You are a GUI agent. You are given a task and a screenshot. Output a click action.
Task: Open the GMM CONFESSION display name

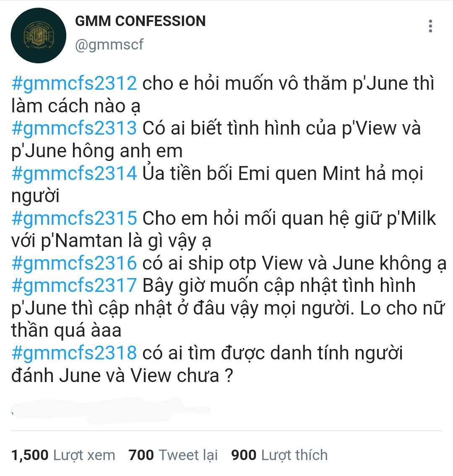[140, 21]
